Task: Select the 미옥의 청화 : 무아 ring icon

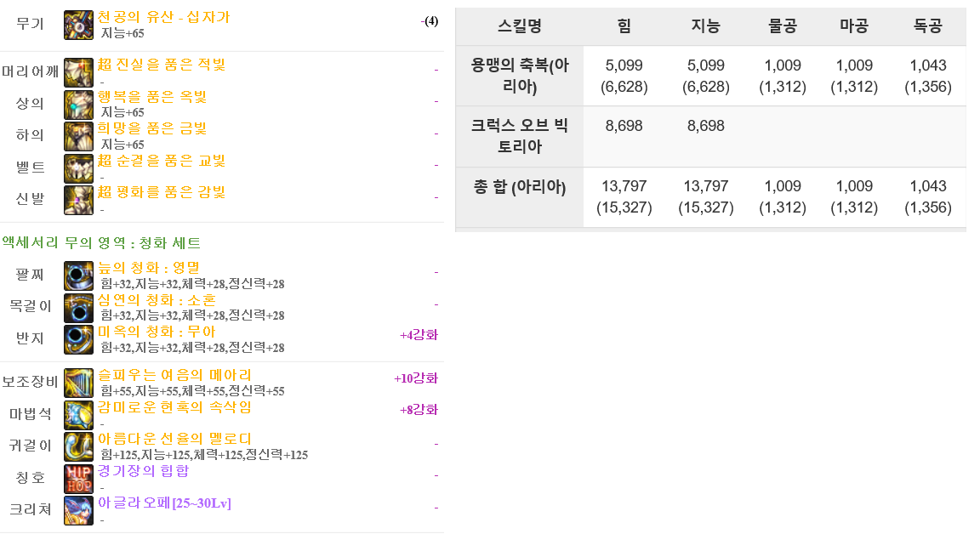Action: tap(79, 339)
